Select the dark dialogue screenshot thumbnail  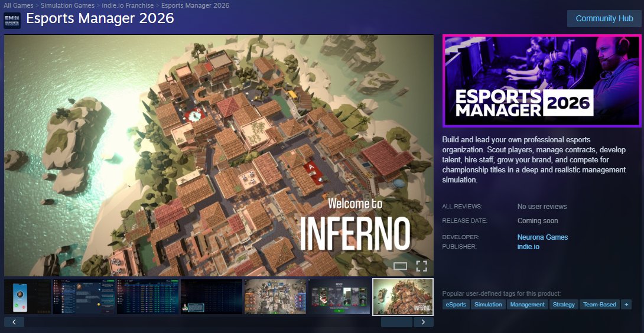(x=212, y=297)
